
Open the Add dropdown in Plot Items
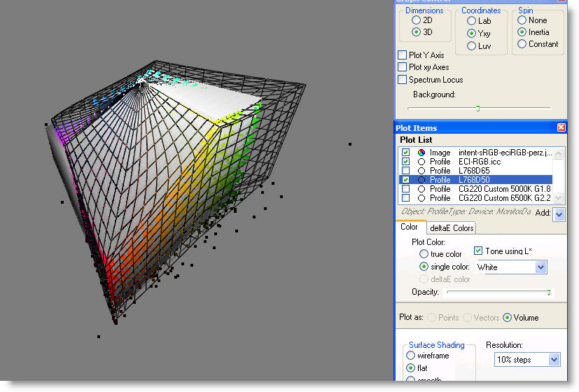(x=559, y=216)
